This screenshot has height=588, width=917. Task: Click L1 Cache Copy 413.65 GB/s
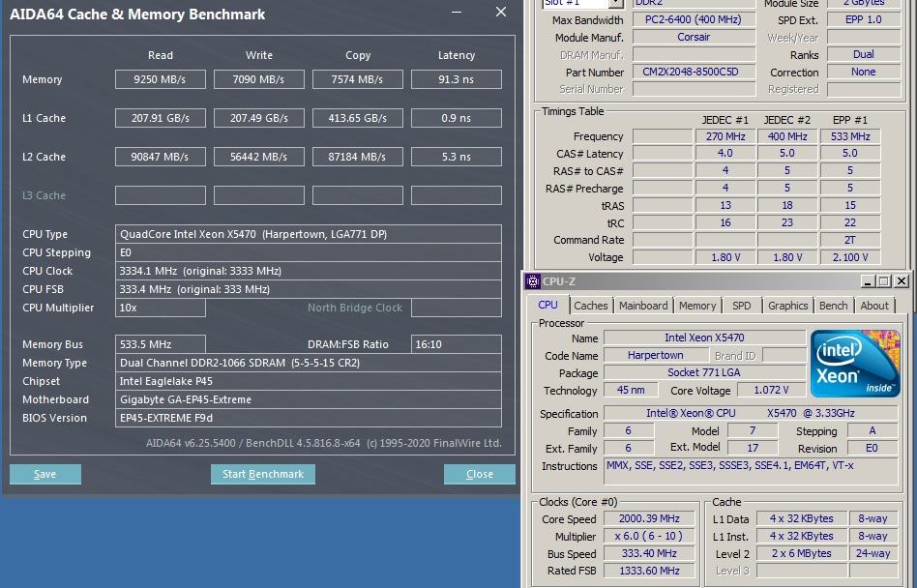coord(358,118)
